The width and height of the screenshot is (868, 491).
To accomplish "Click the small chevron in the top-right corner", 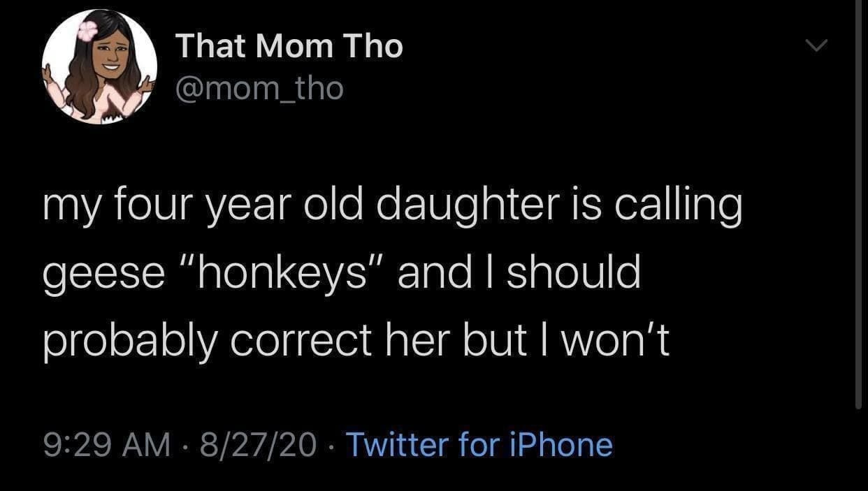I will coord(816,45).
